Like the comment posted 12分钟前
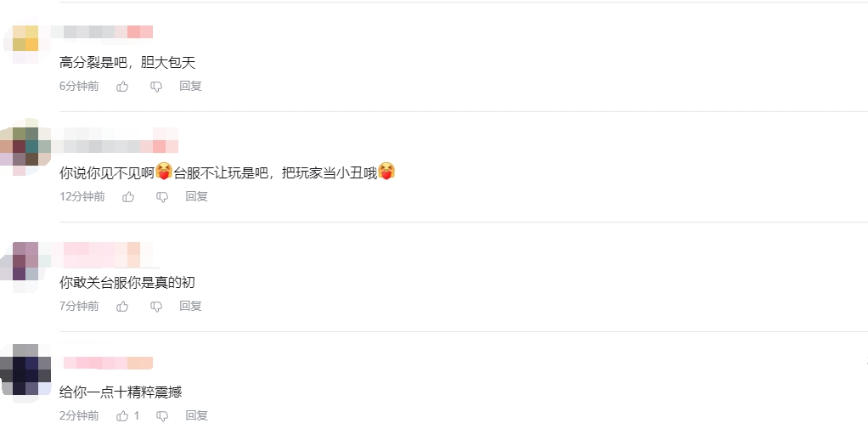This screenshot has height=440, width=868. (128, 196)
